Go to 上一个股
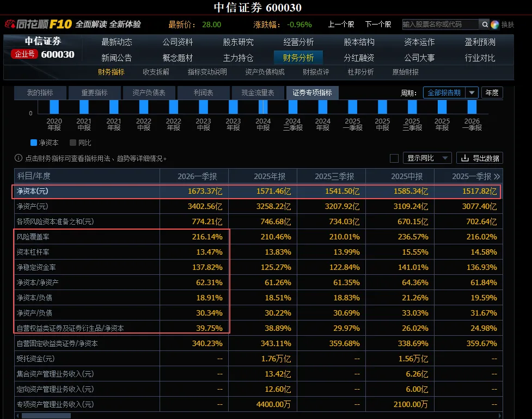 click(341, 24)
